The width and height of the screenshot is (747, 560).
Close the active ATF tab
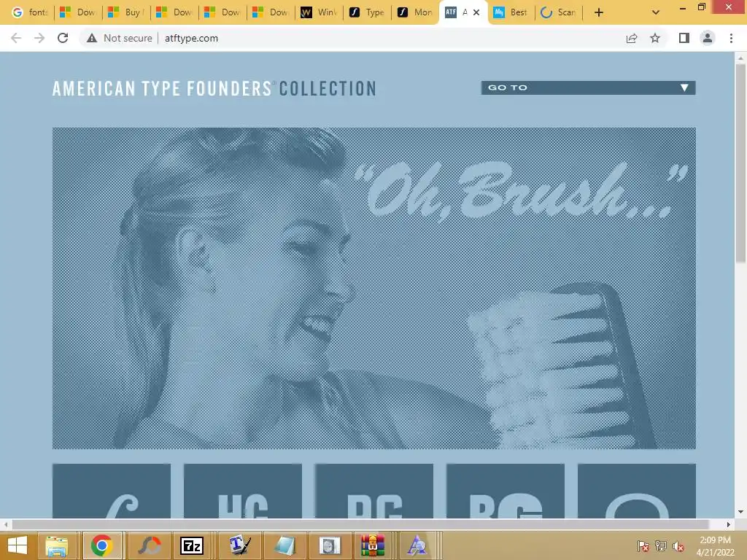[476, 12]
